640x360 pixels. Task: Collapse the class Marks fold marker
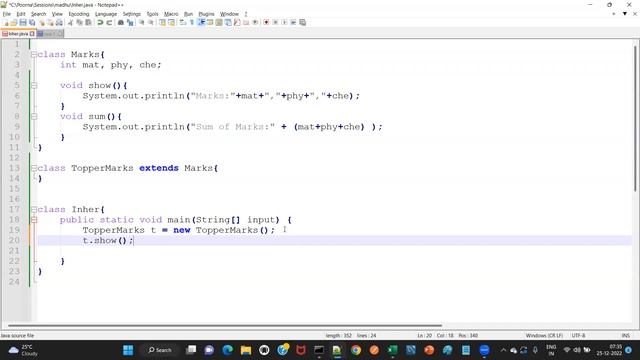pos(34,55)
